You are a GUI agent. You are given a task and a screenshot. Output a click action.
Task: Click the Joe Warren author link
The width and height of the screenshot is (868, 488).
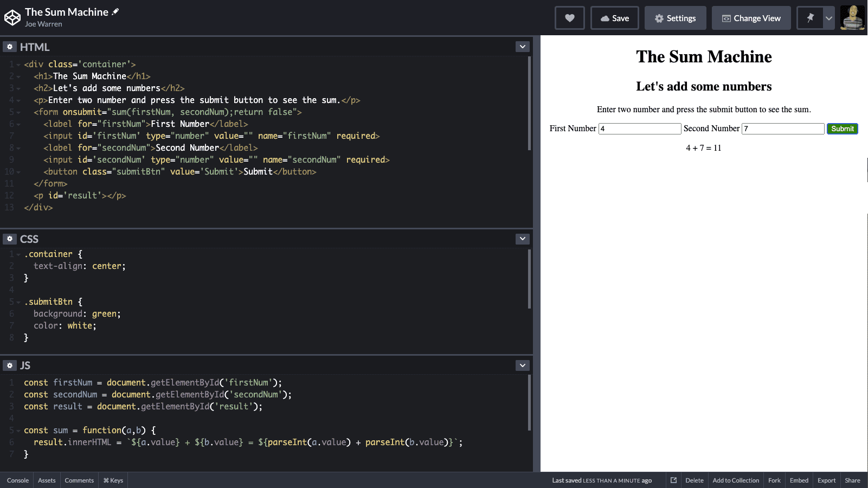point(43,24)
